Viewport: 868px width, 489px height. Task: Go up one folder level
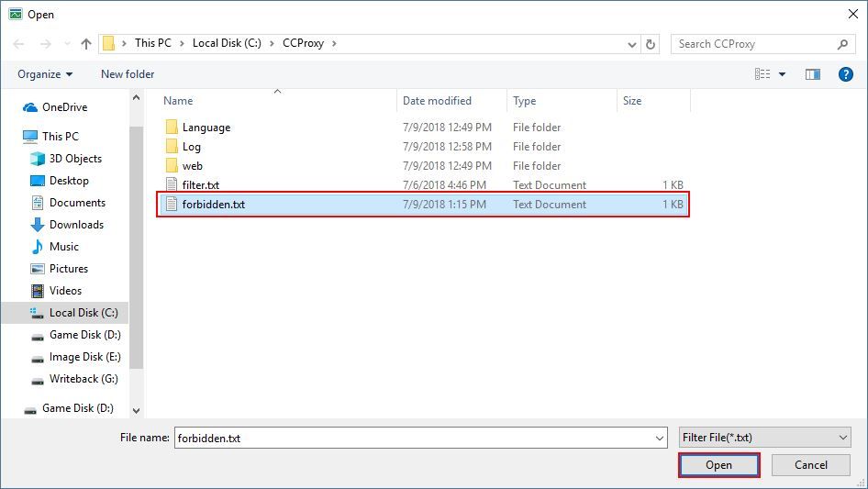click(86, 44)
